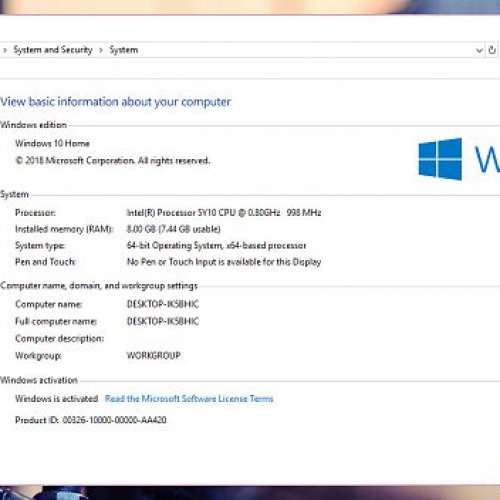Click the No Pen or Touch Input text
The height and width of the screenshot is (500, 500).
tap(224, 262)
